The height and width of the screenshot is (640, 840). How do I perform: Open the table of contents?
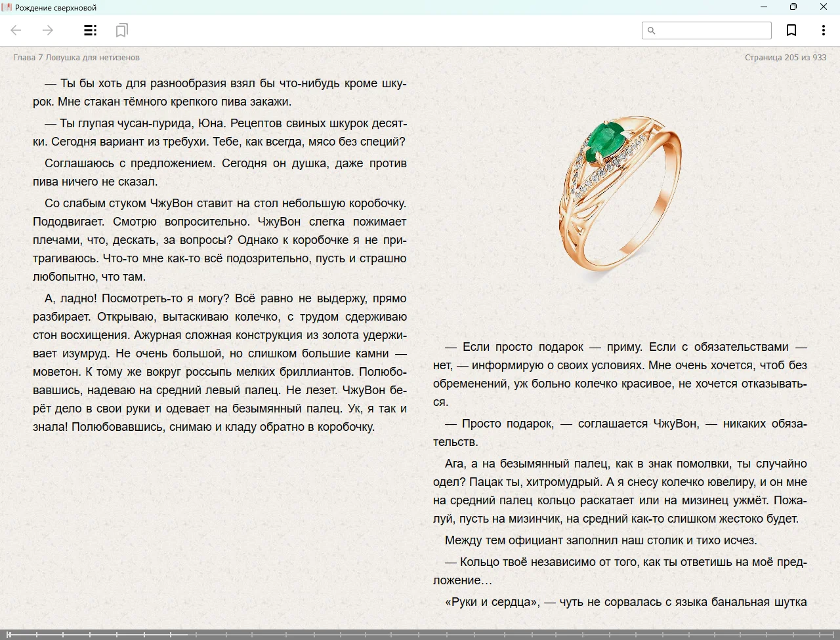[x=91, y=30]
